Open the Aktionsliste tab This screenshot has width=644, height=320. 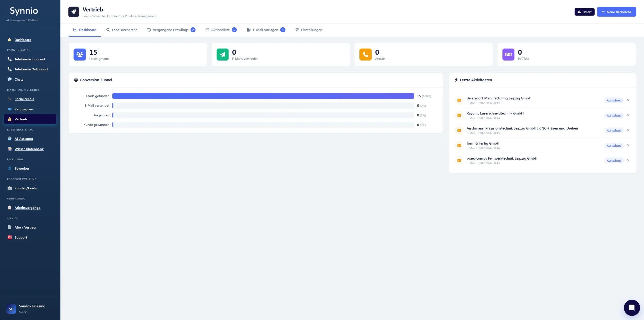[x=221, y=30]
